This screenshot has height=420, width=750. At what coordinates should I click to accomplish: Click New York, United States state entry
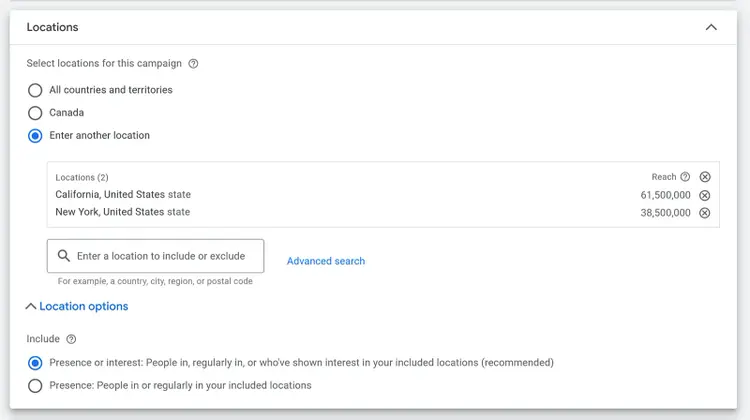tap(122, 212)
